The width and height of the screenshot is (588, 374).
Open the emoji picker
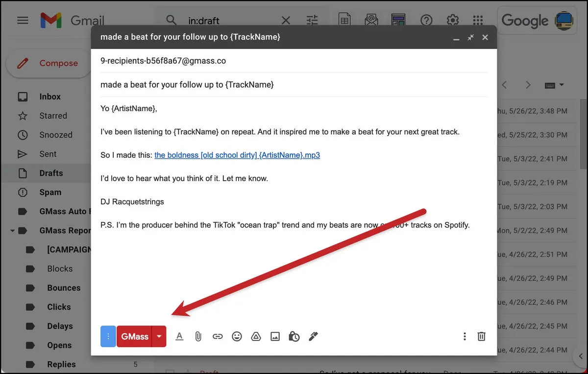click(237, 336)
